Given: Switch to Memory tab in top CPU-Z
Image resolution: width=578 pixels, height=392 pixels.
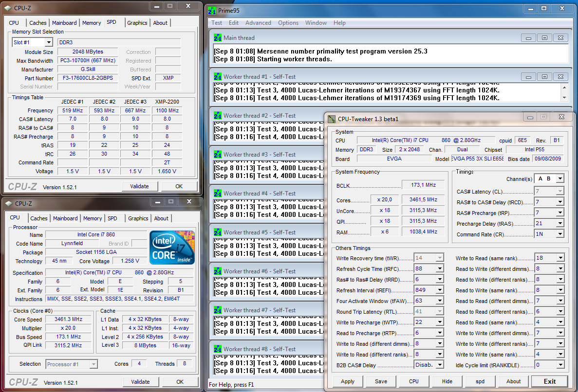Looking at the screenshot, I should coord(92,23).
